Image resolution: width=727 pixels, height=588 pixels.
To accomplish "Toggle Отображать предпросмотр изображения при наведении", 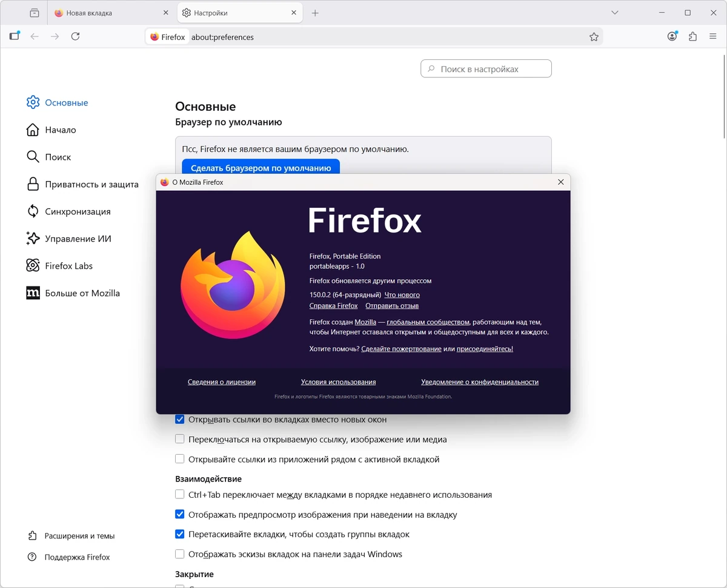I will coord(180,515).
